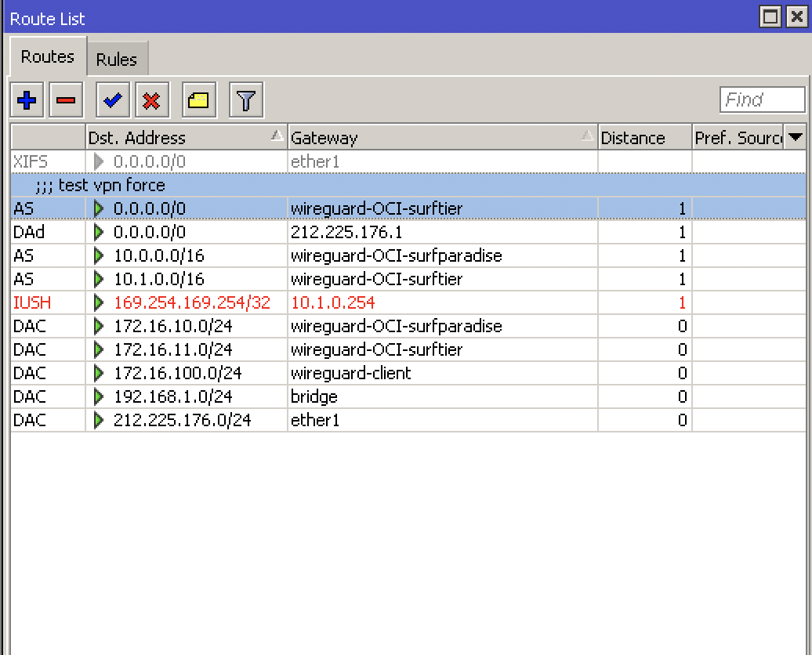
Task: Click green arrow icon of 192.168.1.0/24 route
Action: click(x=99, y=396)
